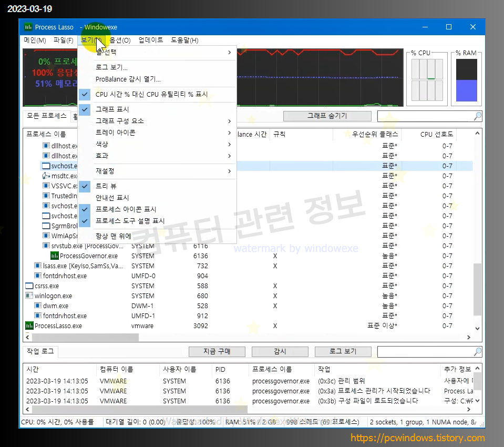The image size is (504, 447).
Task: Click the fontdrvhost.exe UMFD-0 icon
Action: [x=38, y=276]
